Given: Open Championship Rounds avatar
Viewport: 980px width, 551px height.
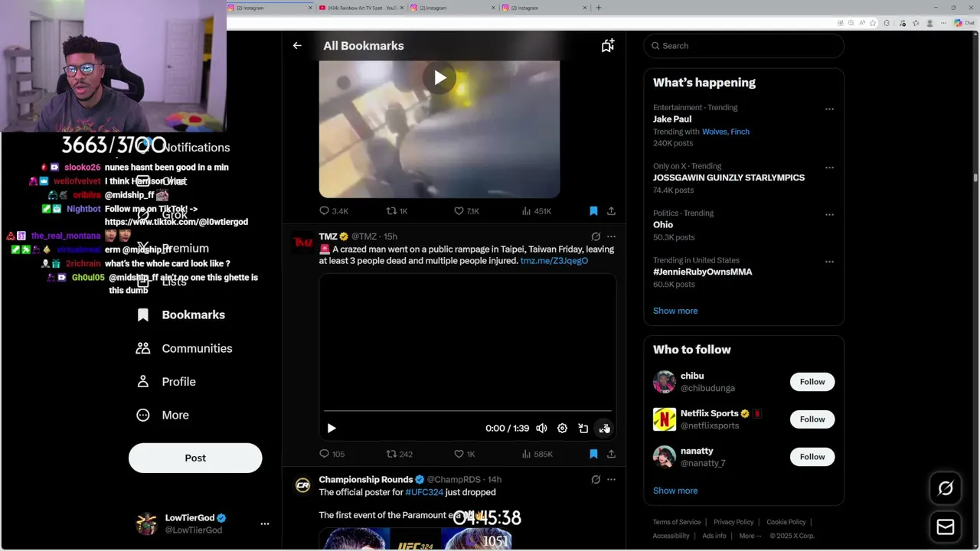Looking at the screenshot, I should [x=303, y=485].
